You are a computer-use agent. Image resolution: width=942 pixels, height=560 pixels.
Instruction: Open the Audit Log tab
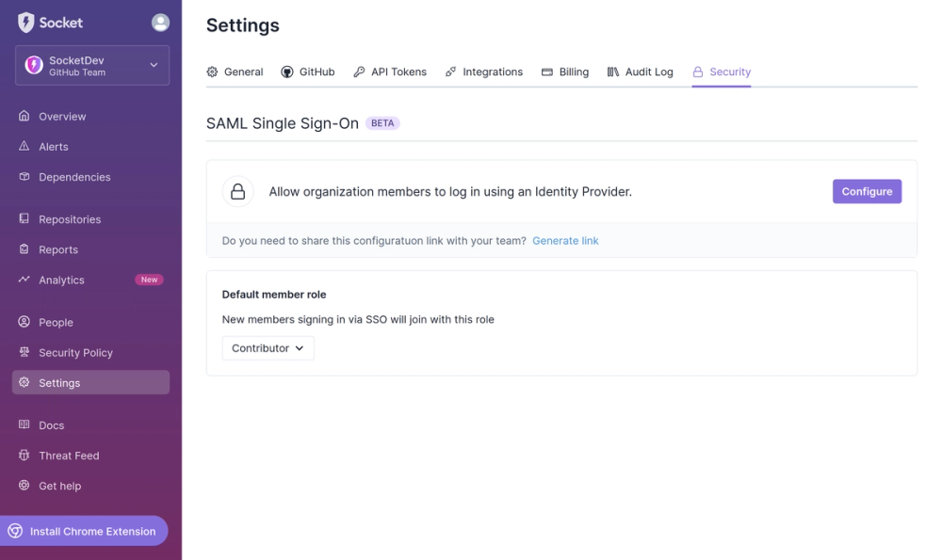tap(648, 72)
